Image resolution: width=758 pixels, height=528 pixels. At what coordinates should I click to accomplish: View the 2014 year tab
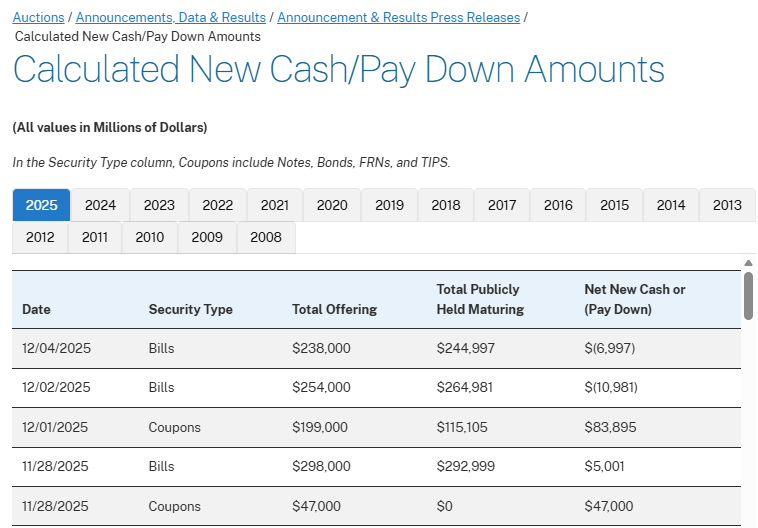671,205
